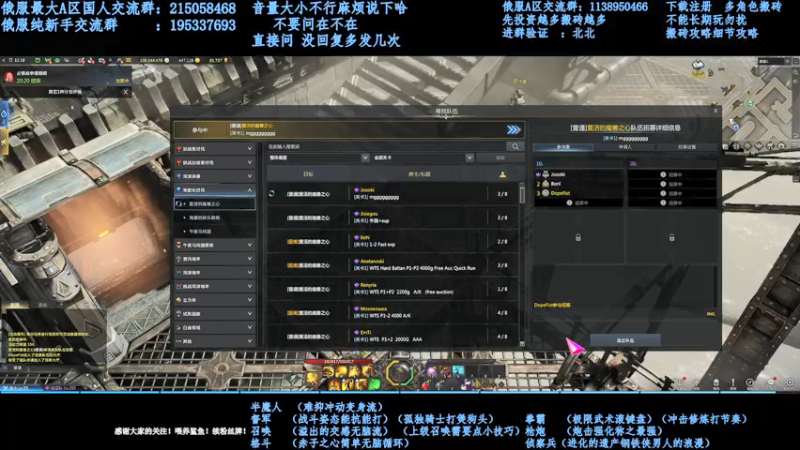Viewport: 800px width, 450px height.
Task: Click the yellow member-count icon in the list header
Action: (503, 174)
